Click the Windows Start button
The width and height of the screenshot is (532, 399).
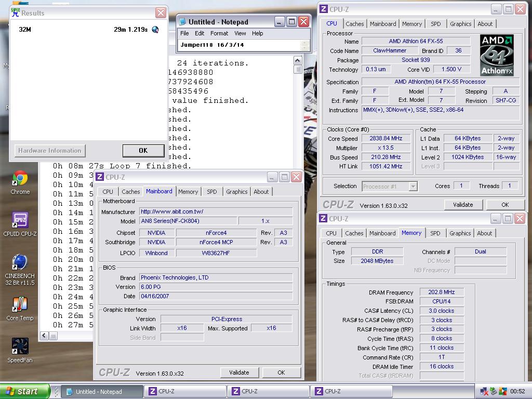tap(24, 391)
